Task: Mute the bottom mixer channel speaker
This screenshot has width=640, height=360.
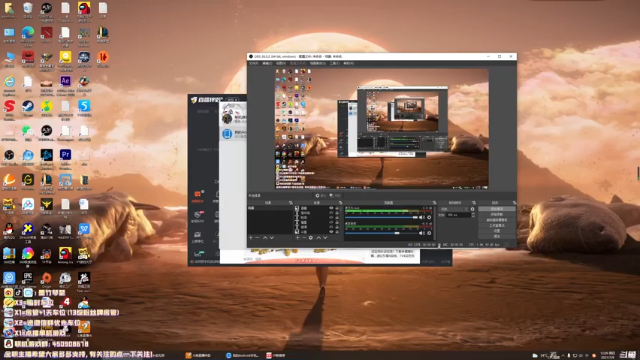Action: tap(421, 233)
